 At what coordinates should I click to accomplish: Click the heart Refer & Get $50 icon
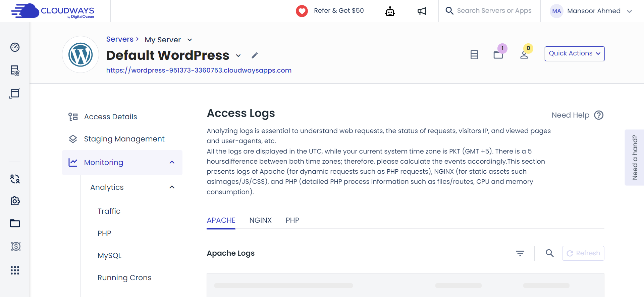pos(302,11)
